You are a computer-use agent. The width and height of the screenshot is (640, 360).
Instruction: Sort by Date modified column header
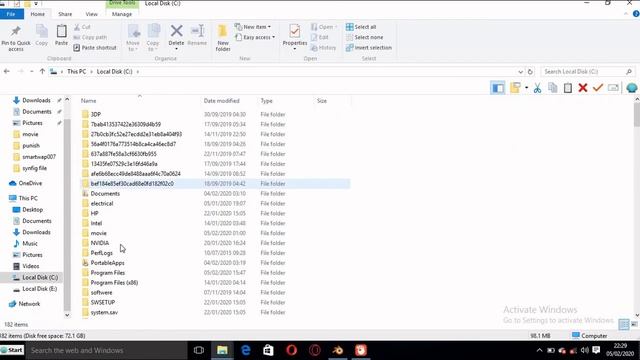(x=222, y=101)
